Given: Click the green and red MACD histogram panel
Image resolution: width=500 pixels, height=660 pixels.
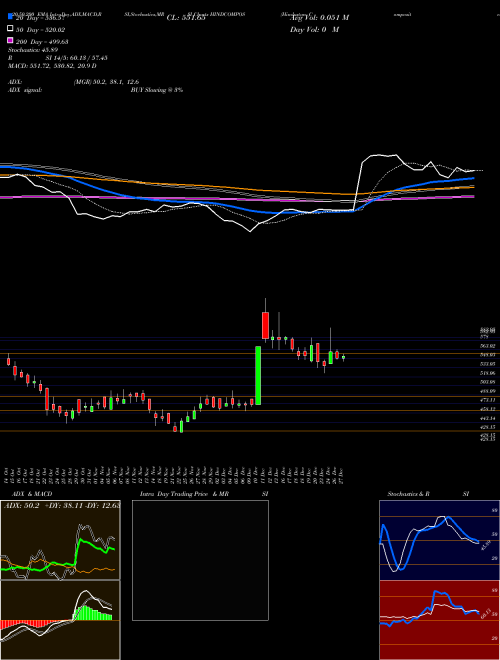Looking at the screenshot, I should pyautogui.click(x=60, y=620).
